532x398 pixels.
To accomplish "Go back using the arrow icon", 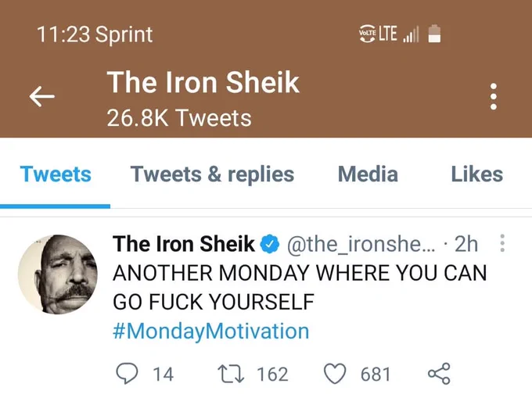I will point(41,96).
